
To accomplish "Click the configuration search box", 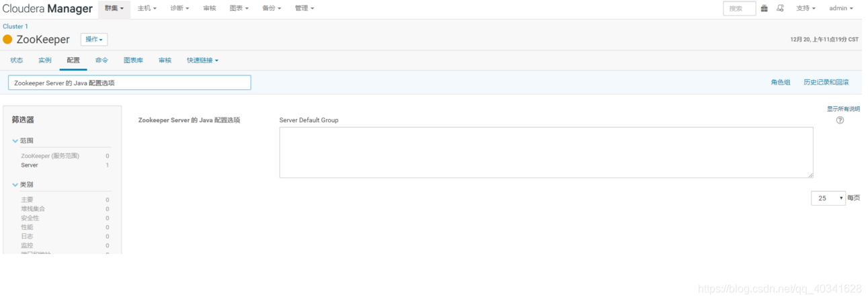I will pos(130,83).
